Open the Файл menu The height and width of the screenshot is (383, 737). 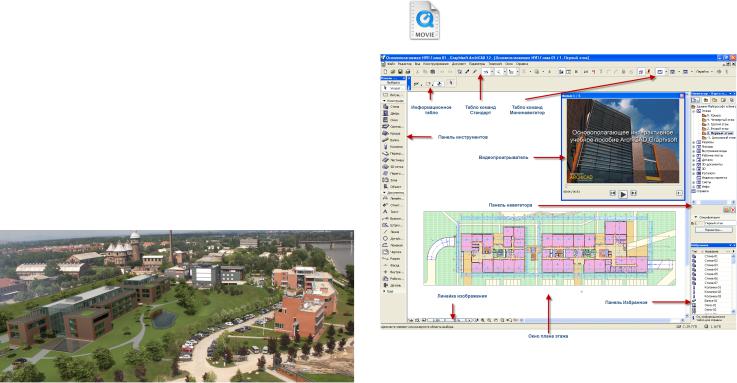[391, 64]
